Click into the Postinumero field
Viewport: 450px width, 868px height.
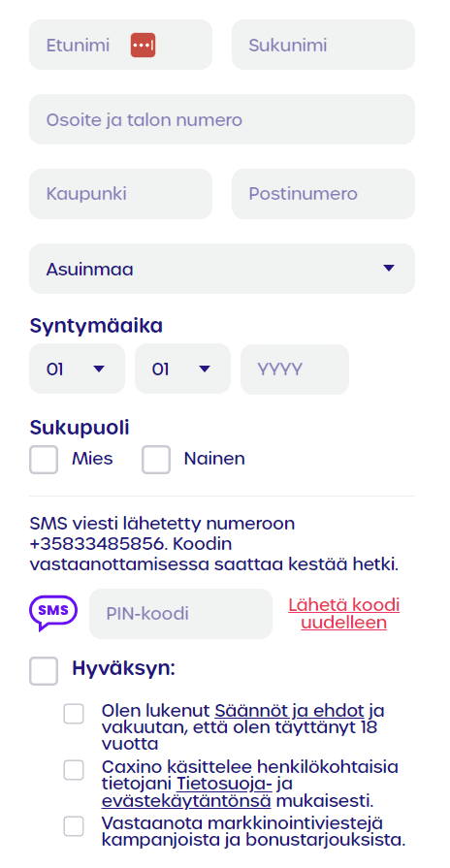(x=323, y=194)
